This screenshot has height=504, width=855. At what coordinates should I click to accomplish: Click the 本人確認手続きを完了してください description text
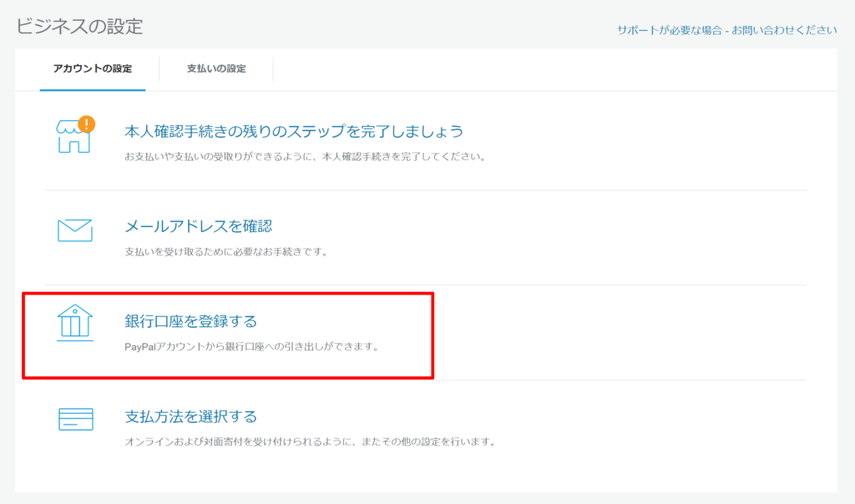[x=305, y=156]
